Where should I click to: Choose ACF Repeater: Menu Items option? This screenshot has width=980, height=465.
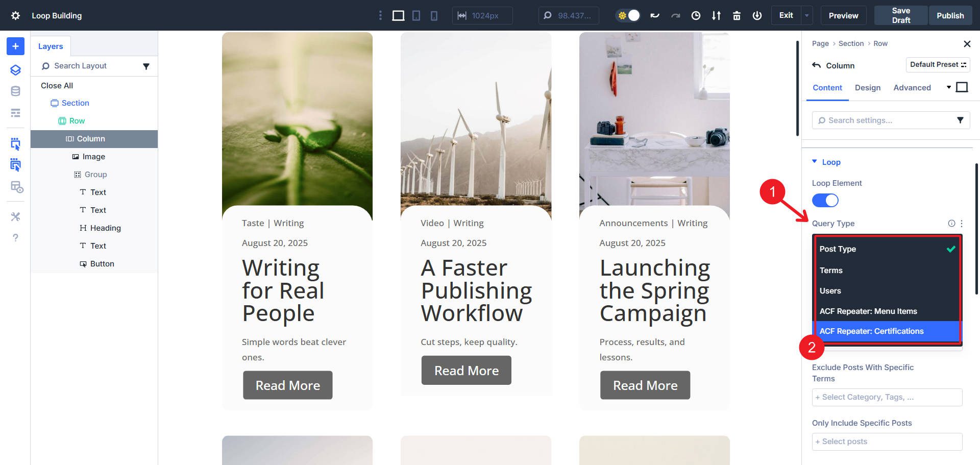[887, 311]
